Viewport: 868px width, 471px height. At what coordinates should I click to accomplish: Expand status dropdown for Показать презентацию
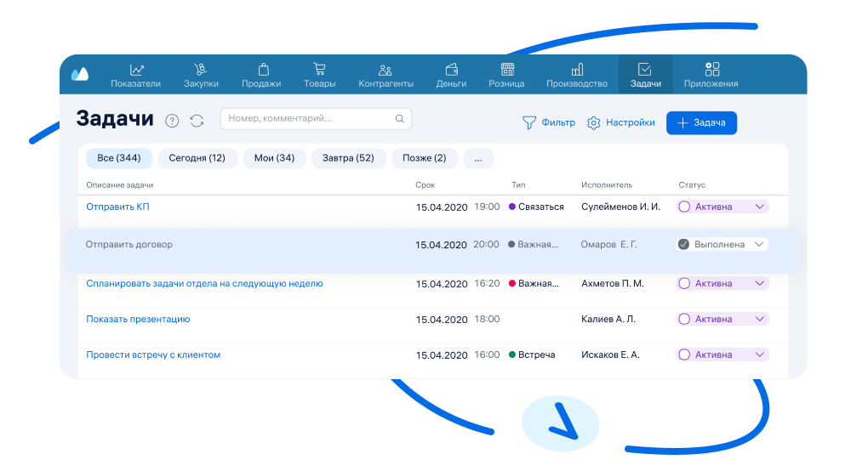760,319
